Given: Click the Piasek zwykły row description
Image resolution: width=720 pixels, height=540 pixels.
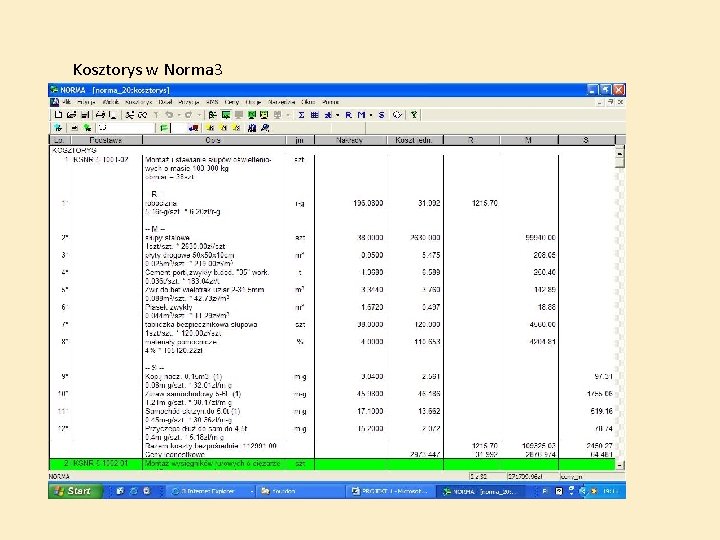Looking at the screenshot, I should point(169,307).
